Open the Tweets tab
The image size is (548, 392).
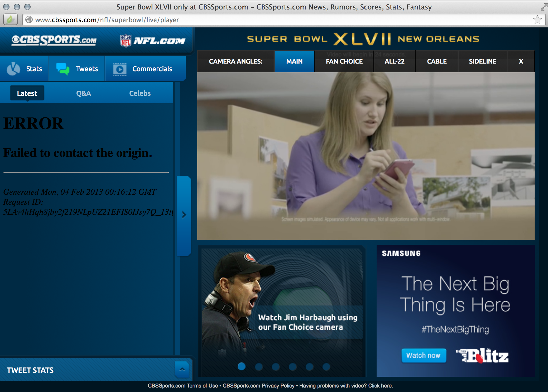tap(77, 69)
